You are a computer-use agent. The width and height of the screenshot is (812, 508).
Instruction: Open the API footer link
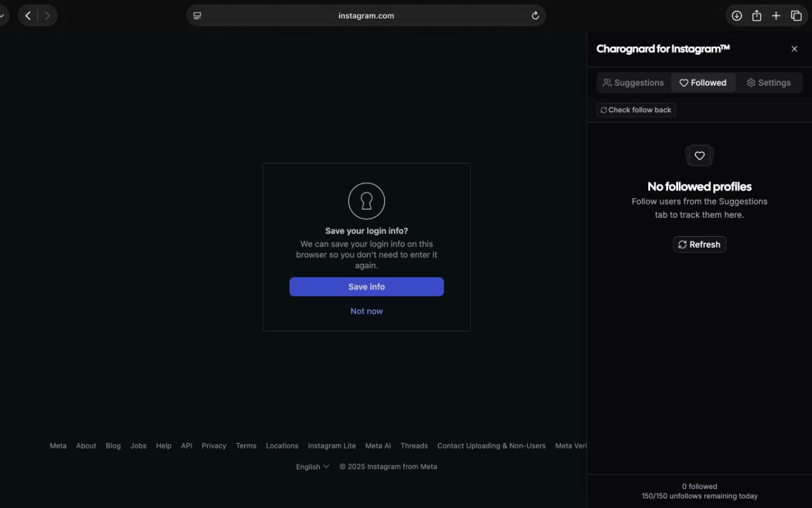coord(187,446)
